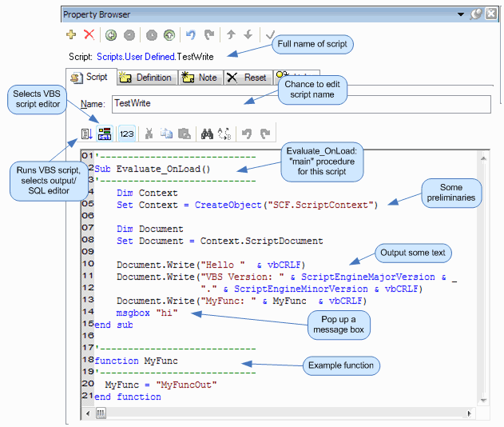This screenshot has width=504, height=427.
Task: Click the "VBS Version:" Document.Write line
Action: click(x=287, y=277)
